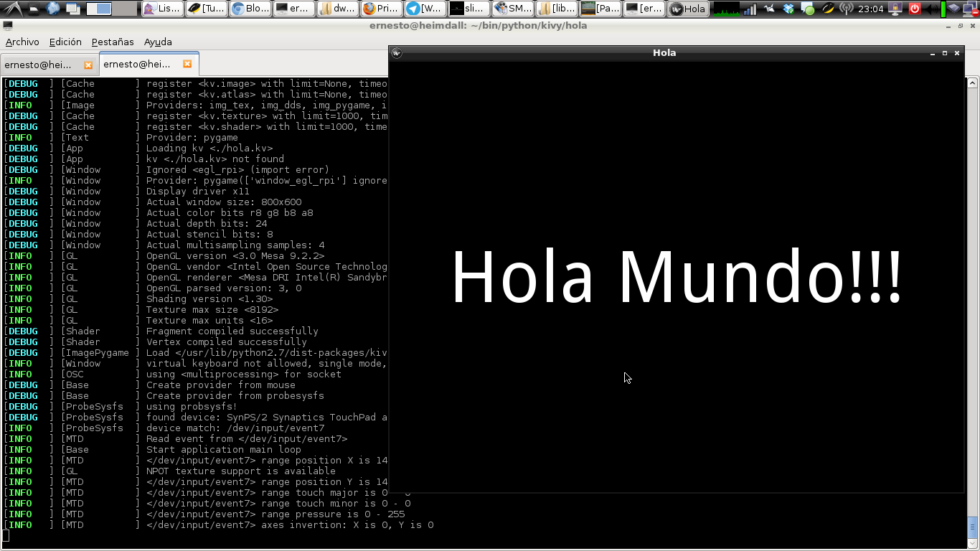Click the terminal vertical scrollbar down arrow

(x=973, y=544)
